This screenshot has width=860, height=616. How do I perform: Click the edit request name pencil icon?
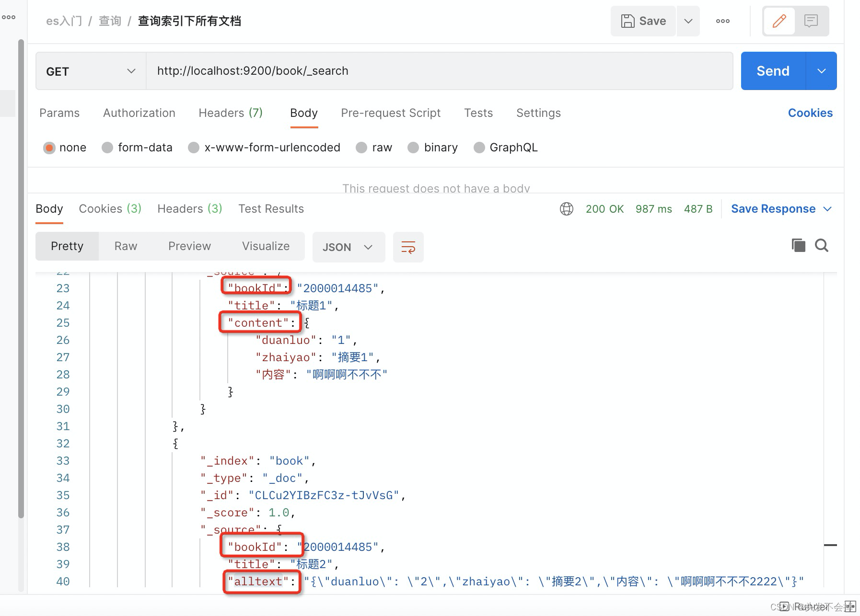pyautogui.click(x=779, y=21)
